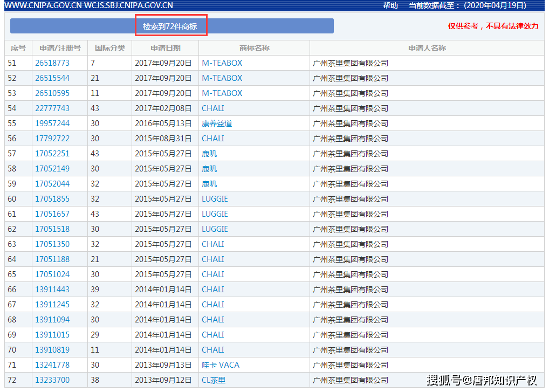
Task: Open CHALI trademark in row 66
Action: pyautogui.click(x=213, y=290)
